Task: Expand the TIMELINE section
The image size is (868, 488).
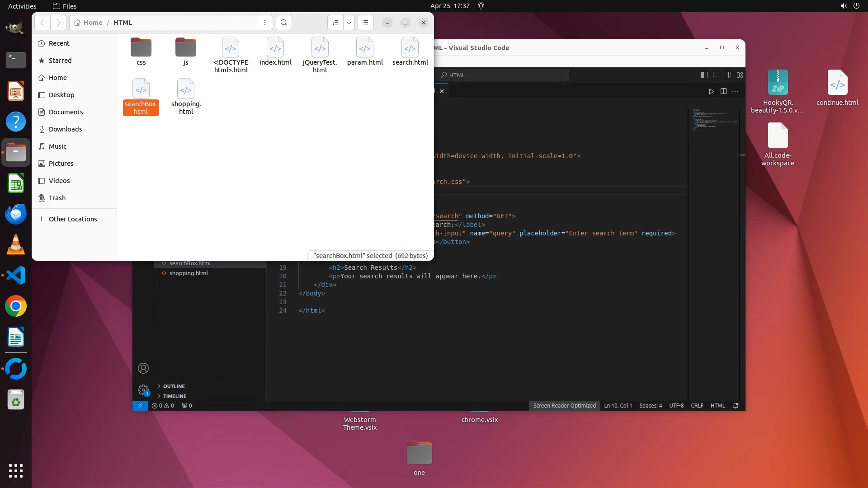Action: click(174, 396)
